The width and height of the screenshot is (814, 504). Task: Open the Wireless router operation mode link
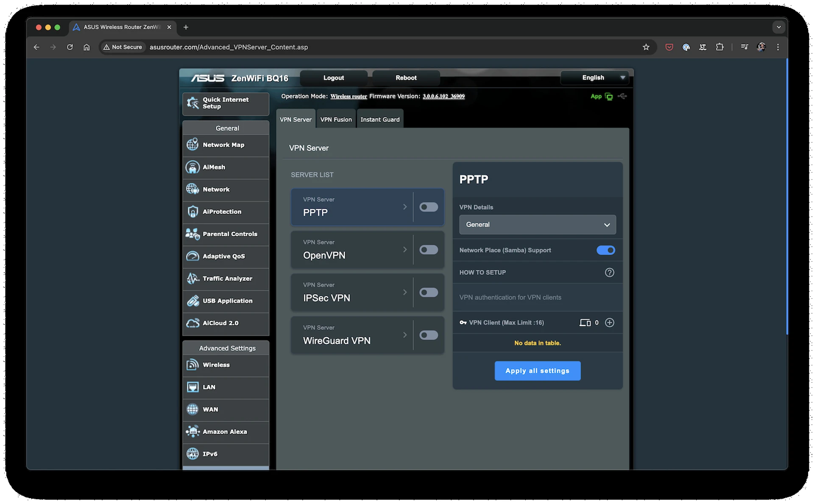tap(348, 96)
